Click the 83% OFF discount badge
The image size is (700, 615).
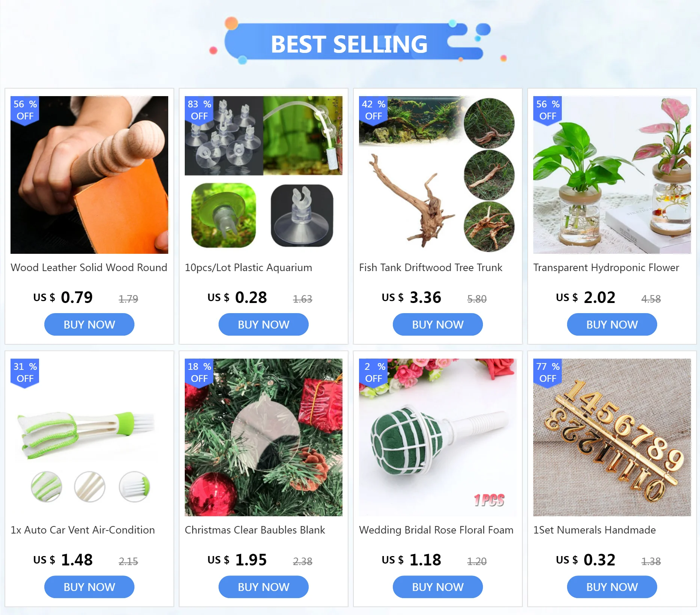tap(199, 111)
